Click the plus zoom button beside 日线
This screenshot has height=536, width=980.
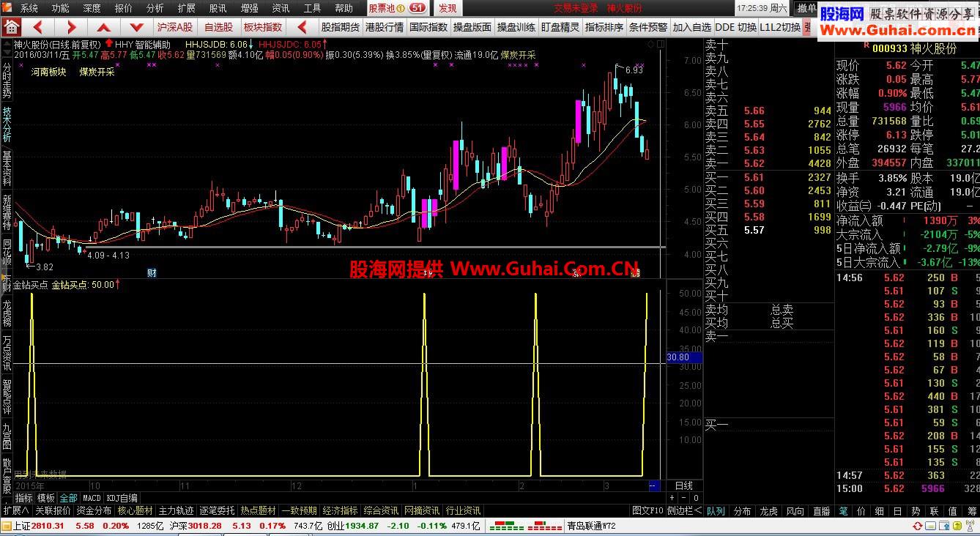tap(672, 498)
